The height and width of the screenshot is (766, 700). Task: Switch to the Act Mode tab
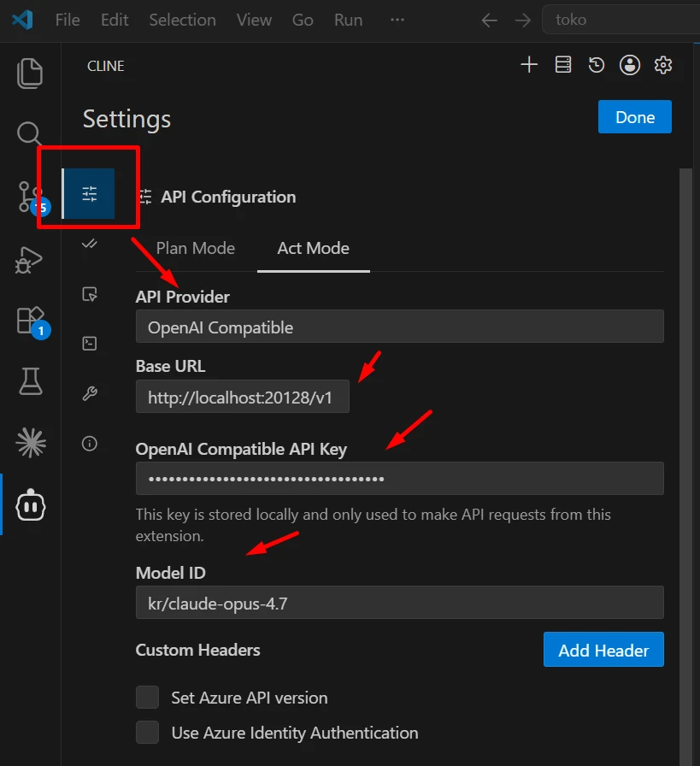pyautogui.click(x=313, y=248)
